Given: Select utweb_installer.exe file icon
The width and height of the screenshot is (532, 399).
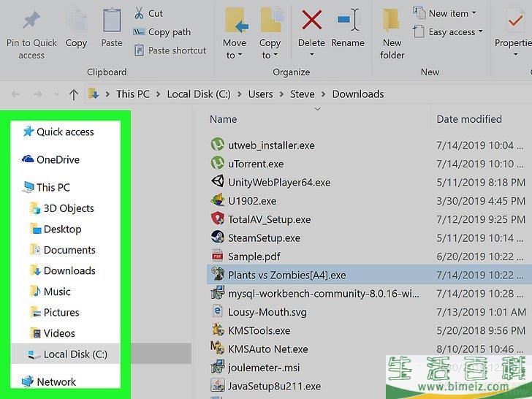Looking at the screenshot, I should pyautogui.click(x=217, y=145).
